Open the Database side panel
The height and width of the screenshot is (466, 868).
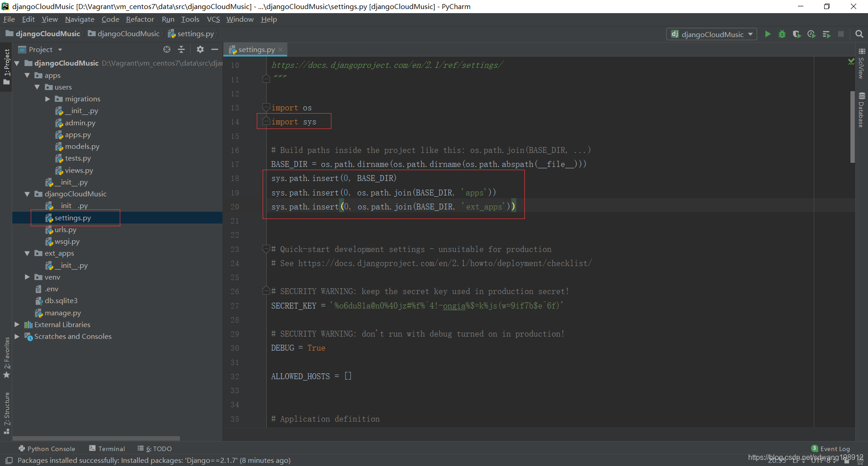click(x=862, y=110)
